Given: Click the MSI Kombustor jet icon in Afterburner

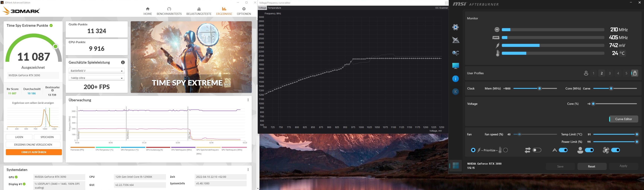Looking at the screenshot, I should (455, 40).
